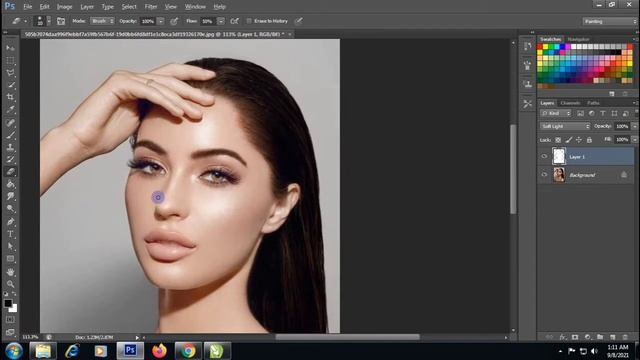Open the Window menu
Image resolution: width=640 pixels, height=360 pixels.
195,7
